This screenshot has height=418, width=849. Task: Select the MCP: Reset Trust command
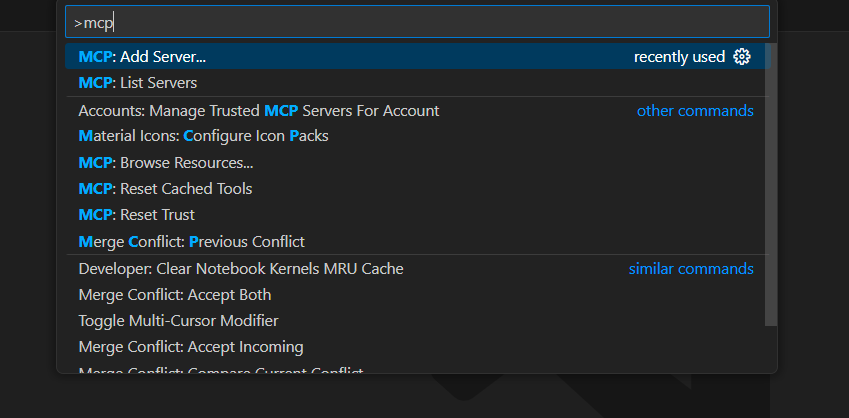click(x=137, y=214)
